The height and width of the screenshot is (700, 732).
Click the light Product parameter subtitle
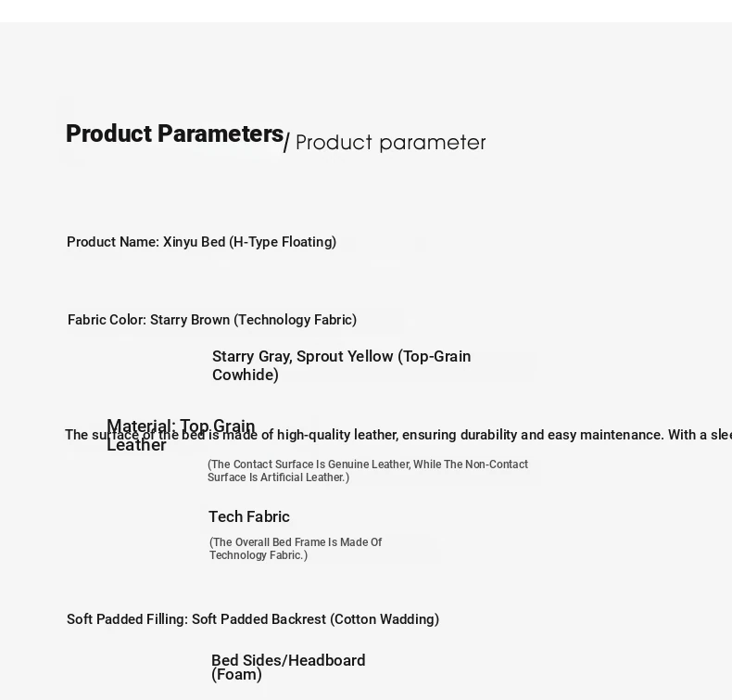[x=391, y=143]
